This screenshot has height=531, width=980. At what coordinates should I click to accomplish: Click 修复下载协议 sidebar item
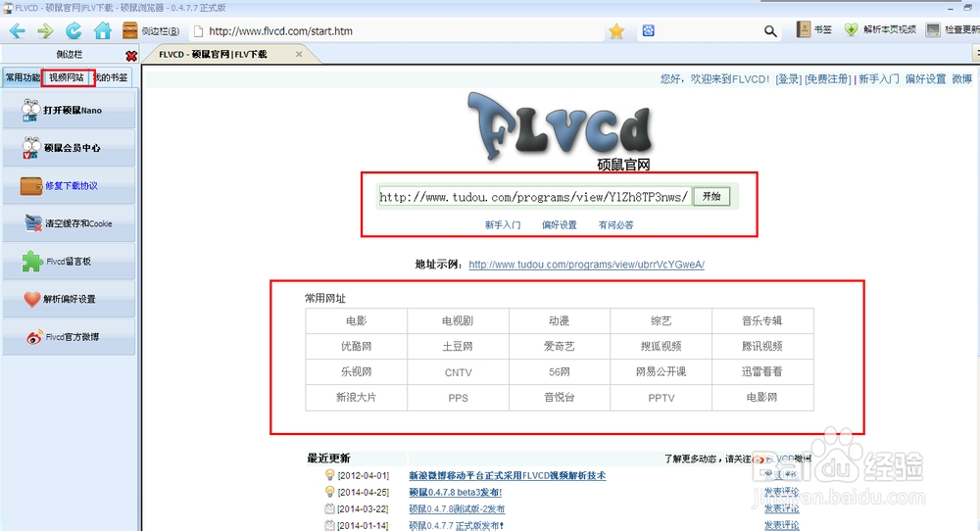(x=69, y=185)
